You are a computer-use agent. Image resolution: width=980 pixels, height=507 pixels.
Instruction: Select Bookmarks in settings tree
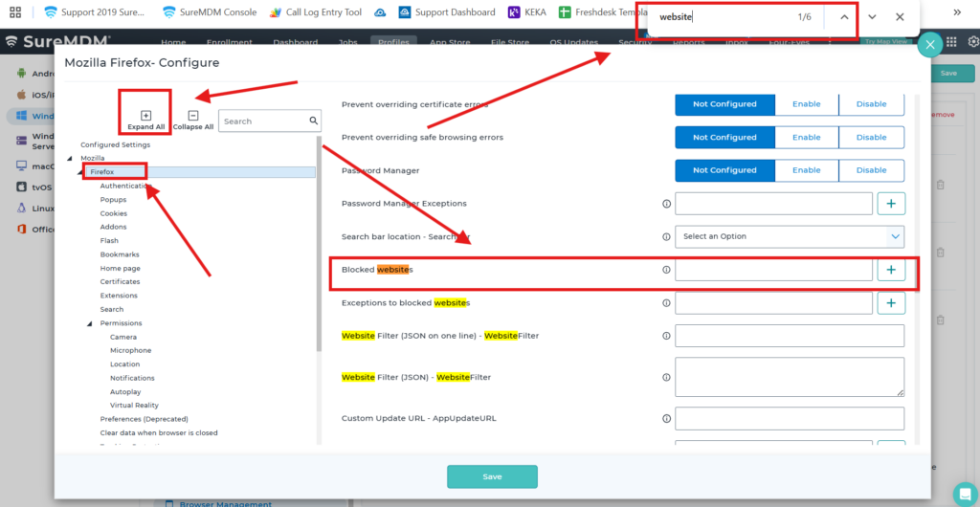point(120,254)
